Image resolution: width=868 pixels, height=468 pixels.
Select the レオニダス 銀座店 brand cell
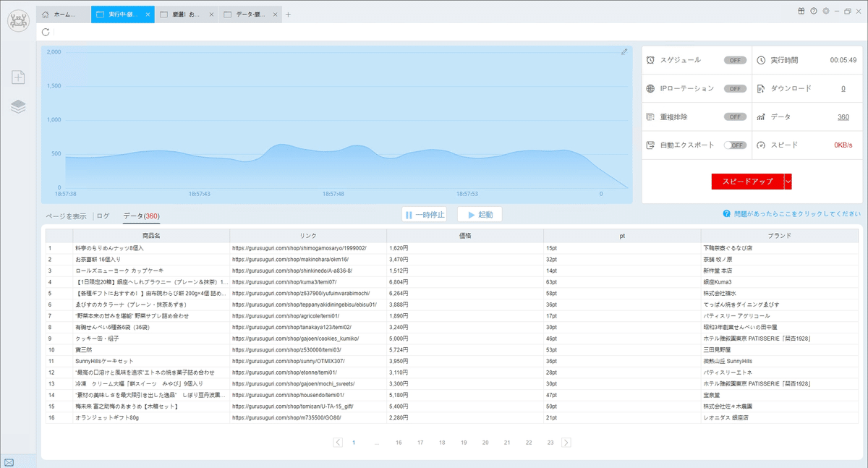pyautogui.click(x=779, y=417)
